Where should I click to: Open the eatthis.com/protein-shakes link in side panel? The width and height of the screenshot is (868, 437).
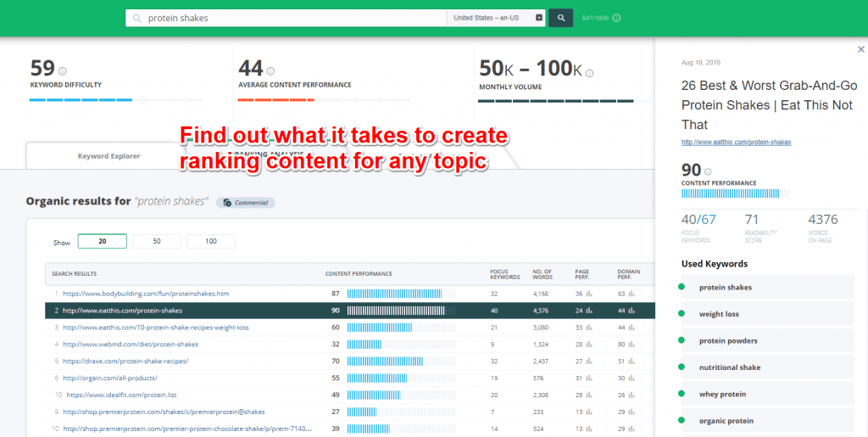click(736, 143)
